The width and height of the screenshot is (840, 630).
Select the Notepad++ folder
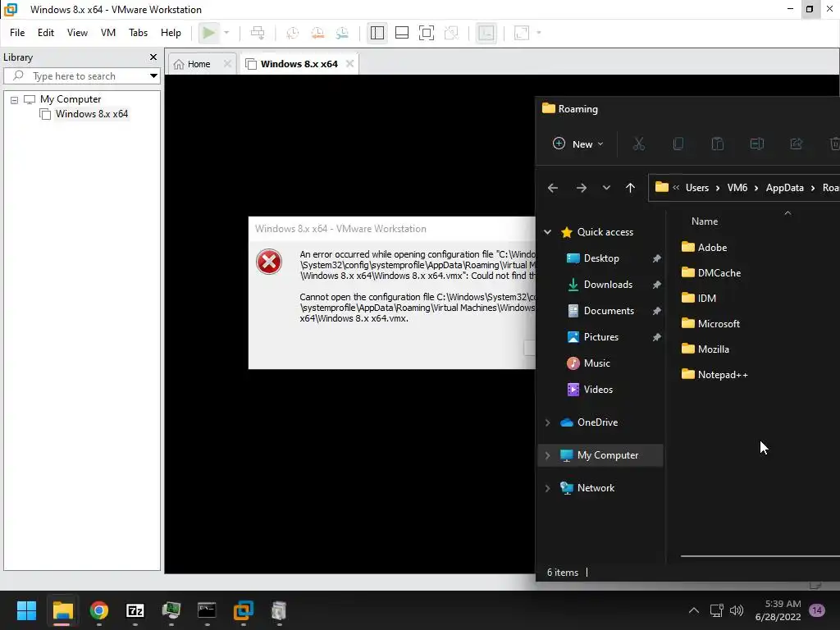[x=714, y=374]
